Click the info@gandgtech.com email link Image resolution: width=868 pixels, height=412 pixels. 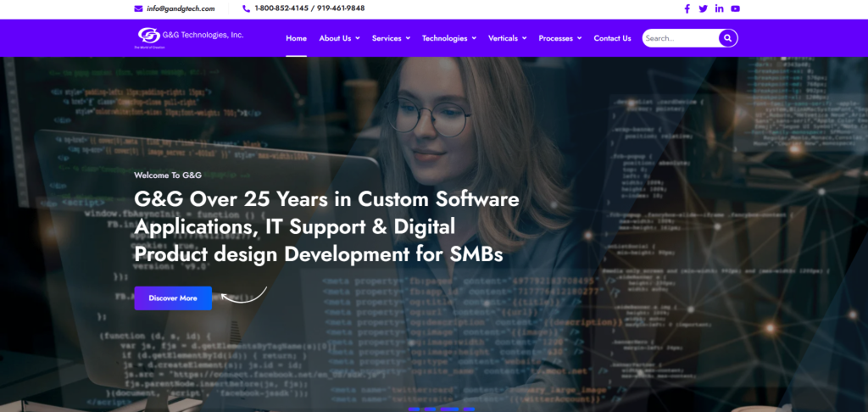(181, 8)
